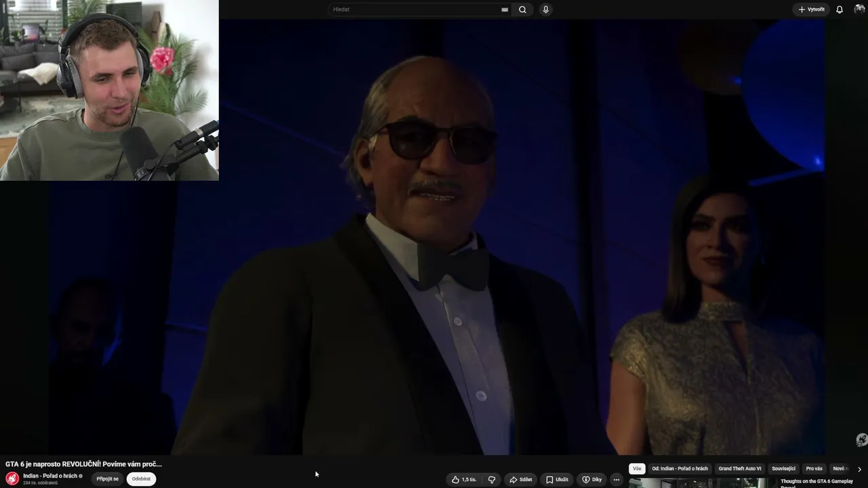Image resolution: width=868 pixels, height=488 pixels.
Task: Open the Indian - Pořad o hrách channel
Action: point(50,476)
